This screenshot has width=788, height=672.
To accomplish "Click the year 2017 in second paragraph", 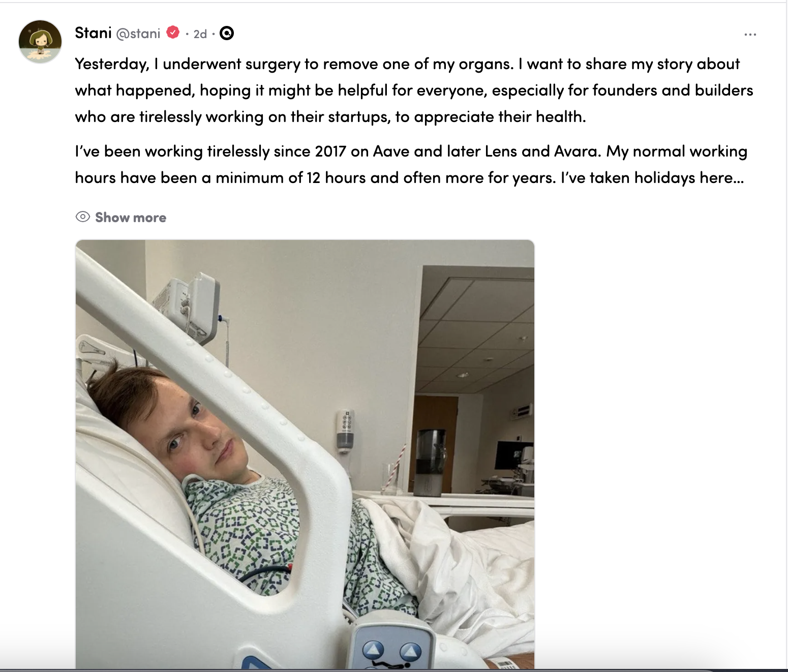I will 330,151.
